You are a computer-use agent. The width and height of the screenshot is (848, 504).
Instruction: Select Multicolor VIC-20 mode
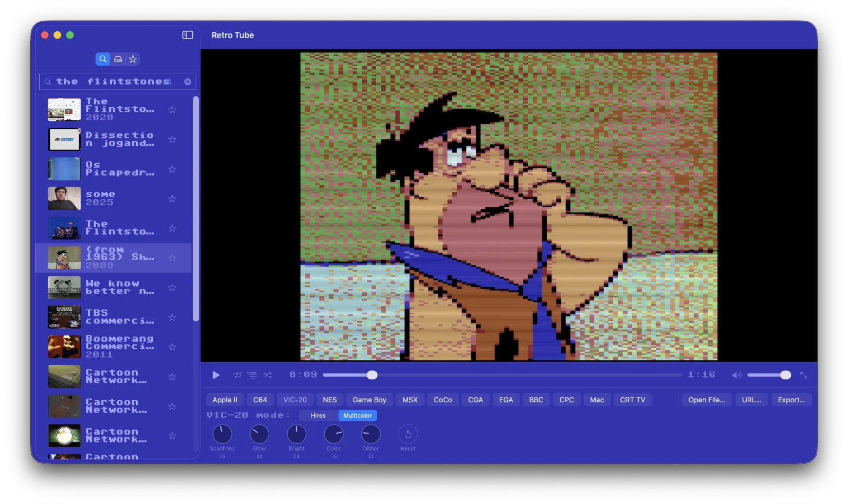pos(357,415)
